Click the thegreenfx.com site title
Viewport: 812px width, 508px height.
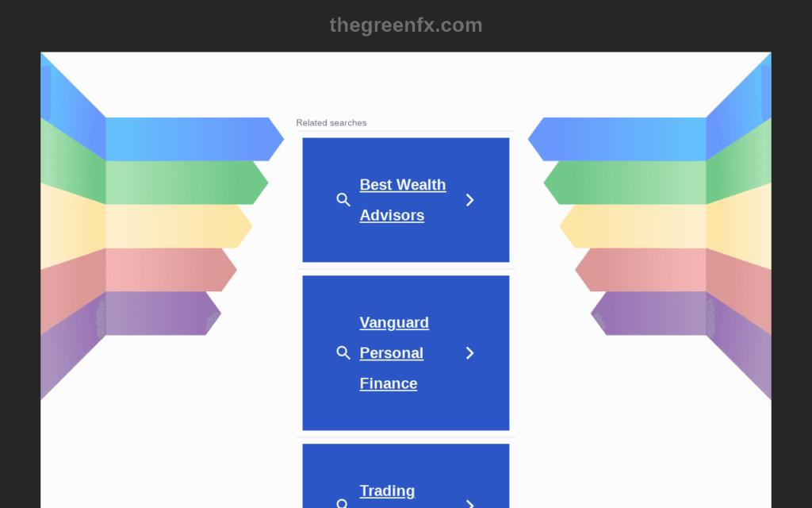tap(406, 25)
